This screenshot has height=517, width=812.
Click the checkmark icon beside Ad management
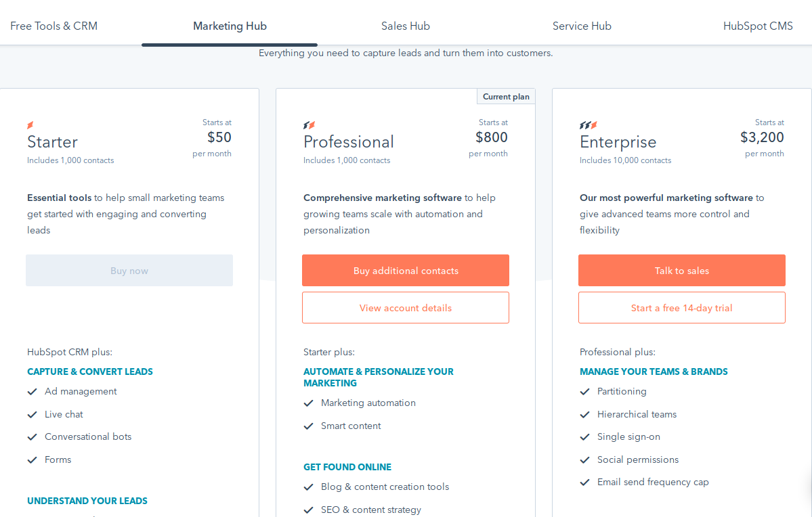(32, 392)
